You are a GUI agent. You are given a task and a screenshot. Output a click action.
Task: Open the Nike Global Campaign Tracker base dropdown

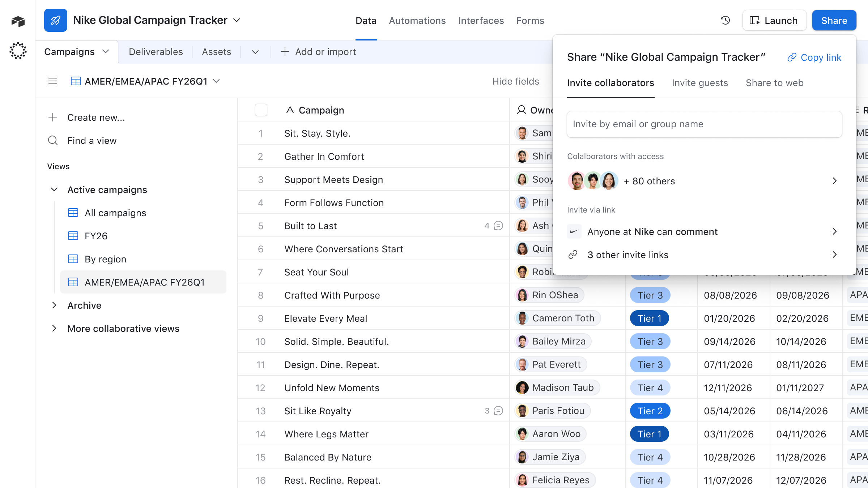pyautogui.click(x=237, y=21)
